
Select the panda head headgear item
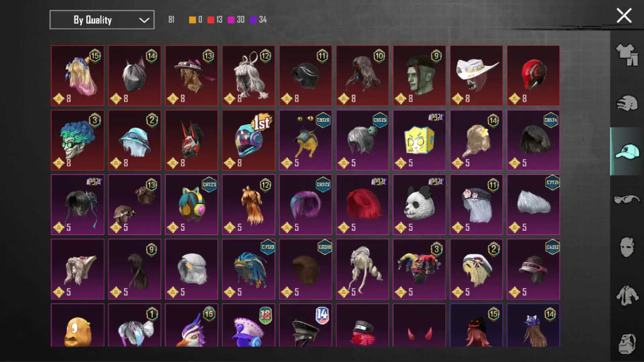[x=419, y=204]
